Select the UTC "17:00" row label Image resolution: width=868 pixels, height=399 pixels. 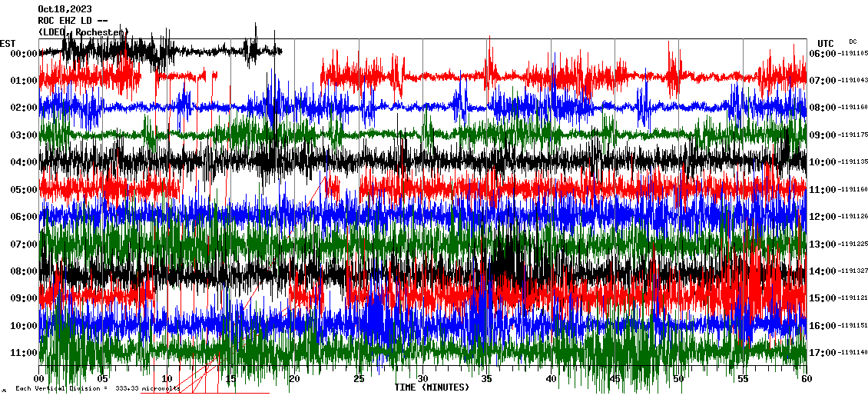pyautogui.click(x=823, y=352)
